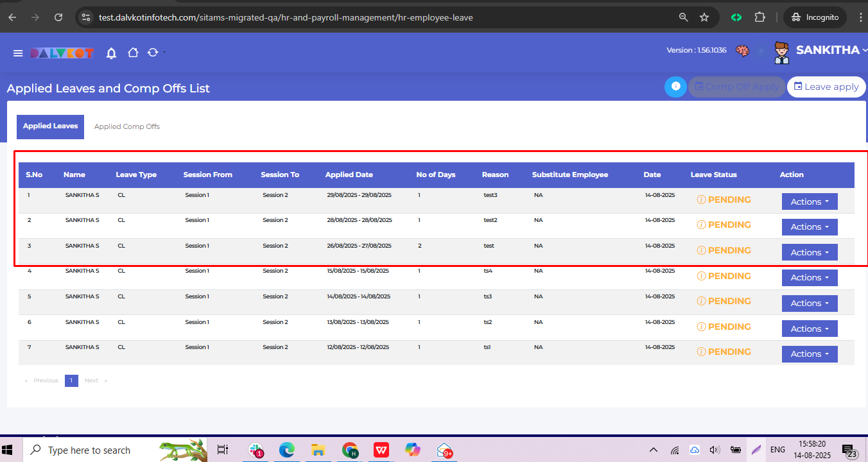Click the Leave apply button
Screen dimensions: 868x462
coord(826,87)
